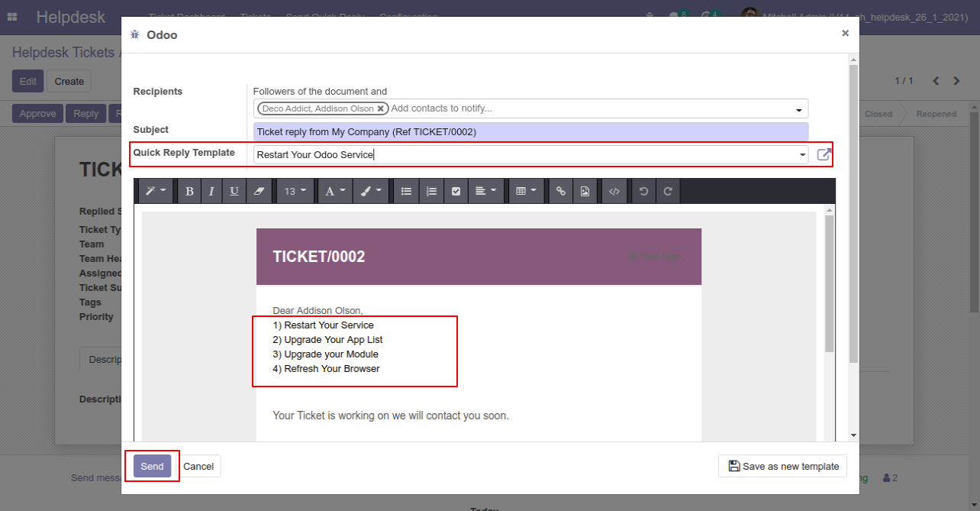Click the Add contacts to notify field

click(441, 108)
